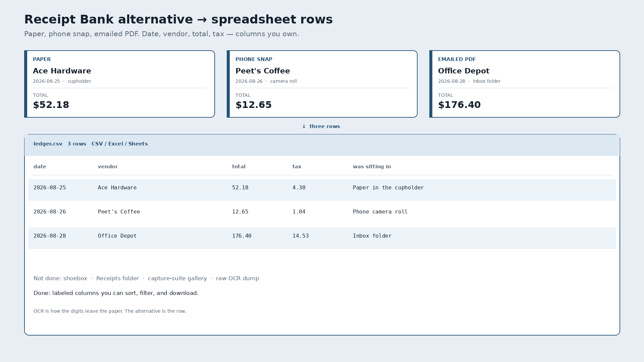
Task: Select 'Paper in the cupholder' cell
Action: 388,188
